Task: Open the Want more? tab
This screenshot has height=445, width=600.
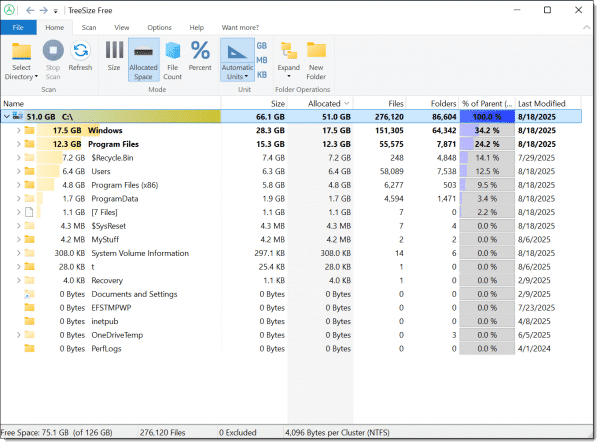Action: (239, 28)
